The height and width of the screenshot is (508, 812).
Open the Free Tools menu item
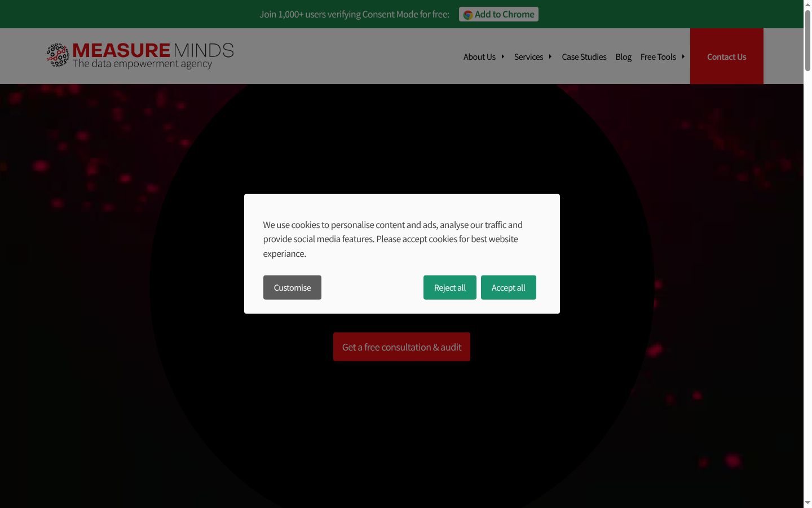pyautogui.click(x=658, y=57)
